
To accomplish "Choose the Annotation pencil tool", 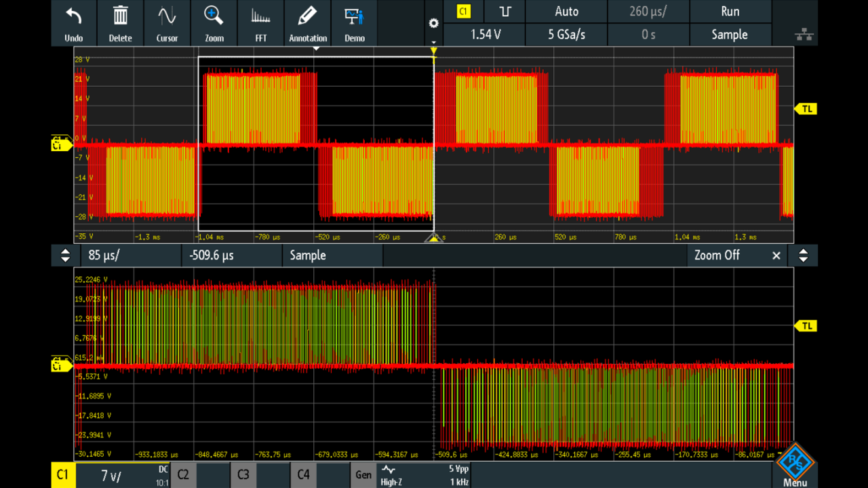I will [x=308, y=23].
